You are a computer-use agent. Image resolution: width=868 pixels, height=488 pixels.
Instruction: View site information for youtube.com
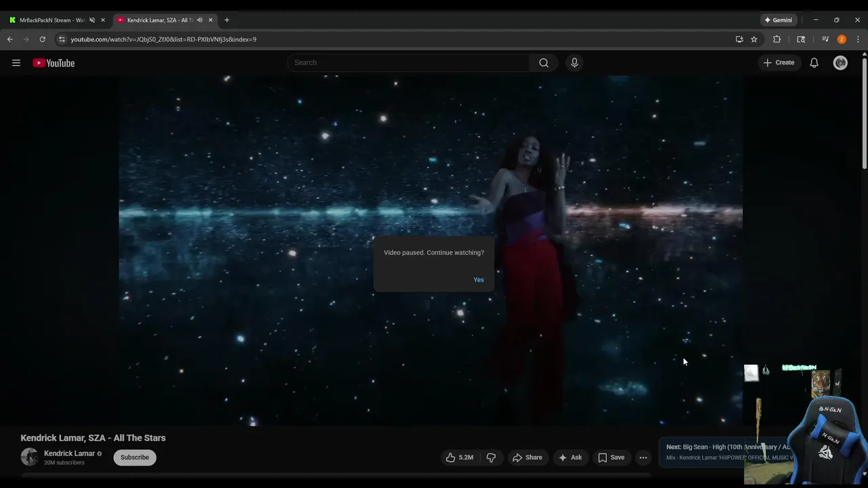click(62, 39)
